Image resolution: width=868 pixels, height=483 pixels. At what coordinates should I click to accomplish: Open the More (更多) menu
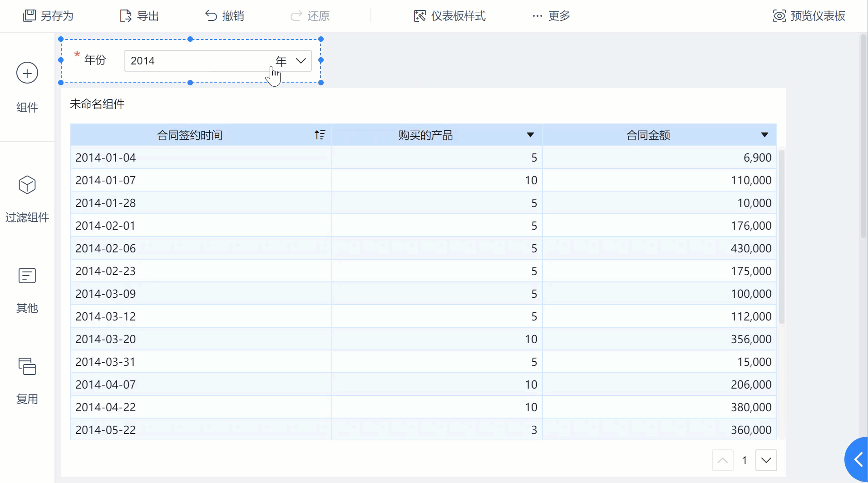(551, 16)
